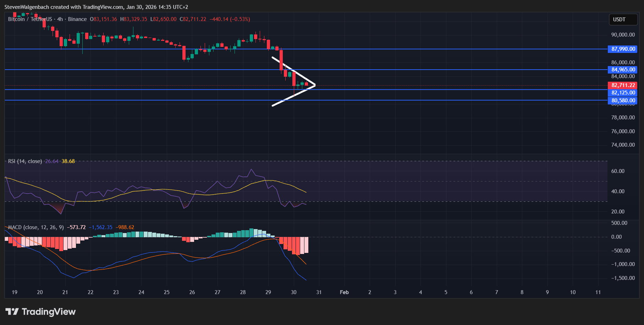Click date 30 on the time axis

point(293,292)
